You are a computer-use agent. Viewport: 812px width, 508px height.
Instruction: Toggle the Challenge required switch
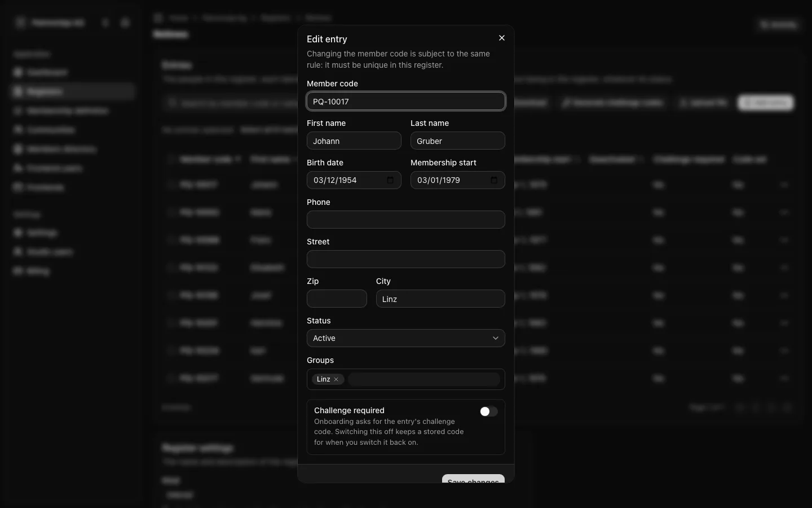[488, 411]
